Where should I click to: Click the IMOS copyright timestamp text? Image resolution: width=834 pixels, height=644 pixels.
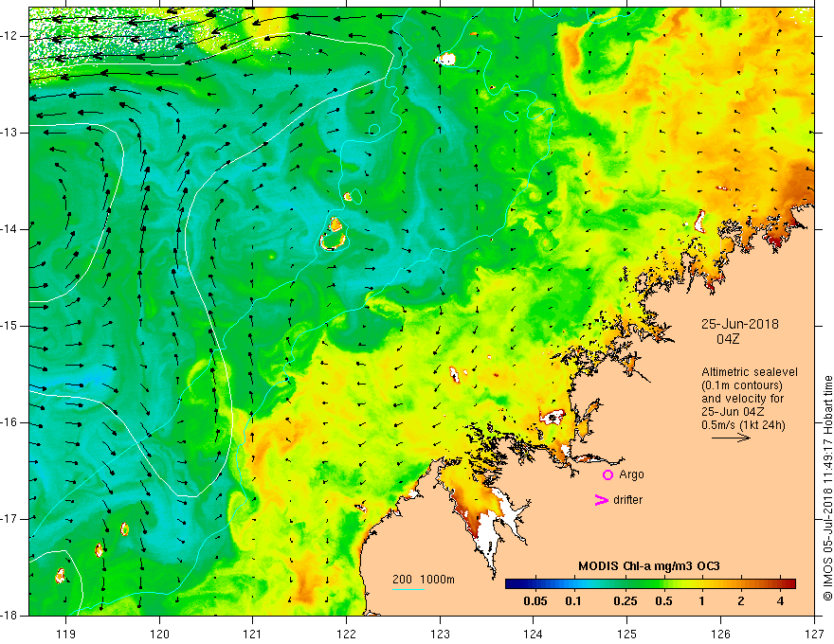pyautogui.click(x=827, y=489)
